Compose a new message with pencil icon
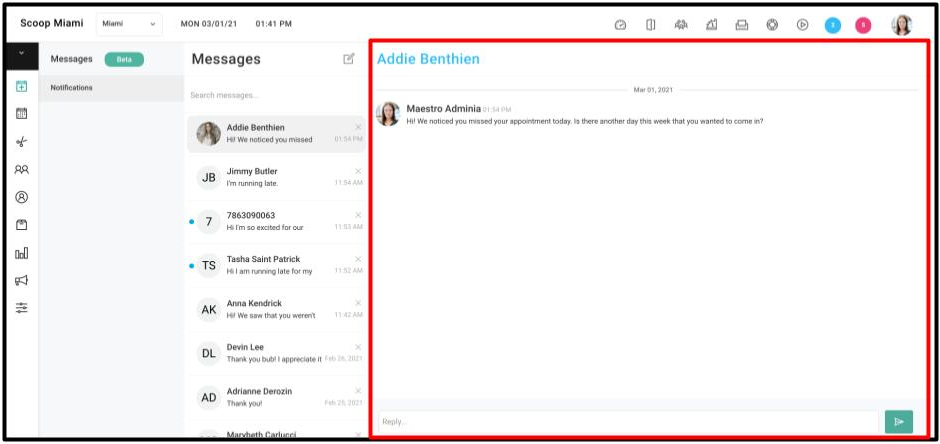This screenshot has height=444, width=940. pos(349,59)
